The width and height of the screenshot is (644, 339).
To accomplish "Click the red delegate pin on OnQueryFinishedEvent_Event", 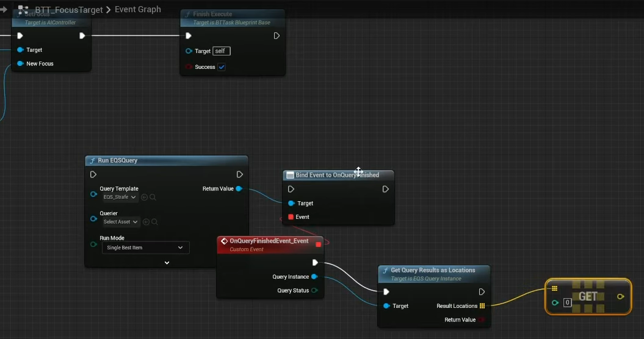I will click(318, 244).
